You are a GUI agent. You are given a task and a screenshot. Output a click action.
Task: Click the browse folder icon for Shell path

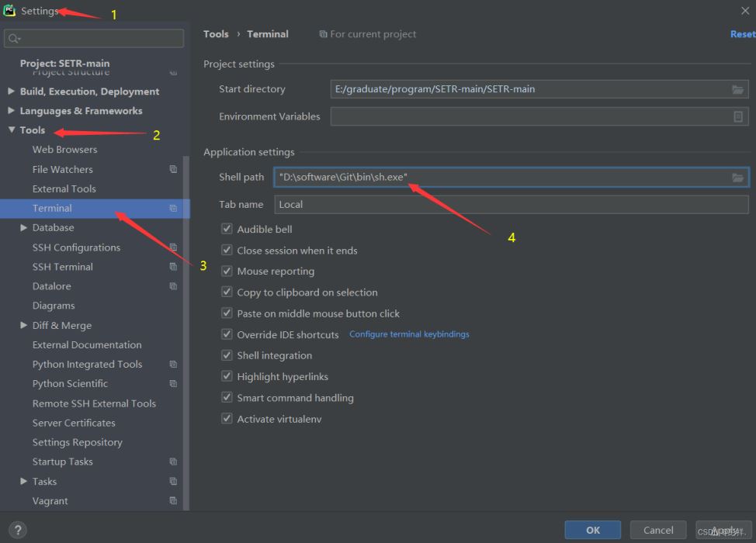pos(737,178)
